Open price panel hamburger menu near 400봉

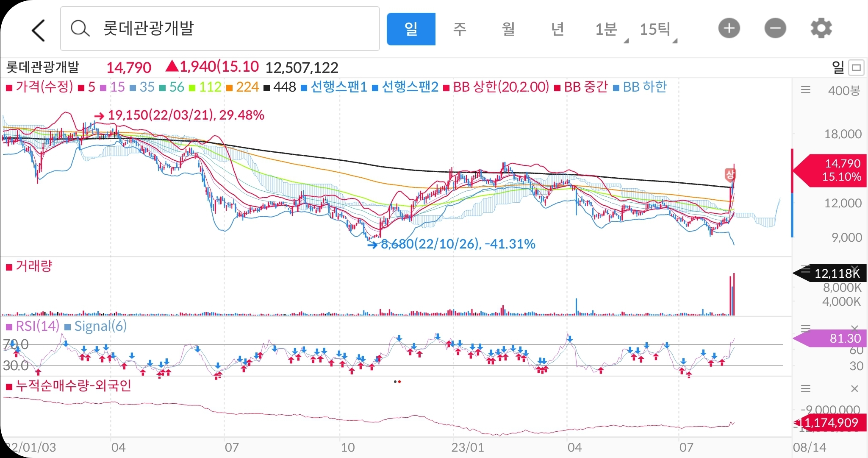click(806, 90)
